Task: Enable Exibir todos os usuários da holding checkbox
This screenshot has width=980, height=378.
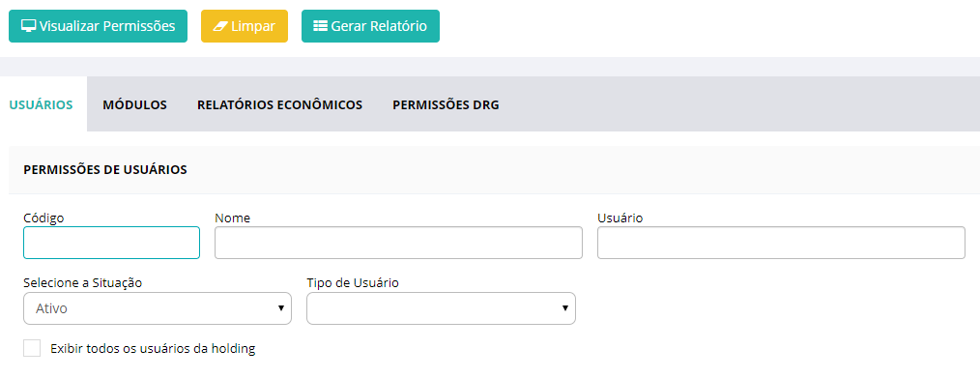Action: (32, 349)
